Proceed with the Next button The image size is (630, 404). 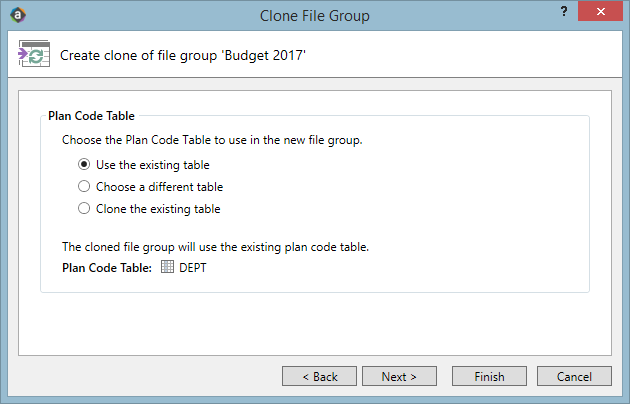[399, 376]
